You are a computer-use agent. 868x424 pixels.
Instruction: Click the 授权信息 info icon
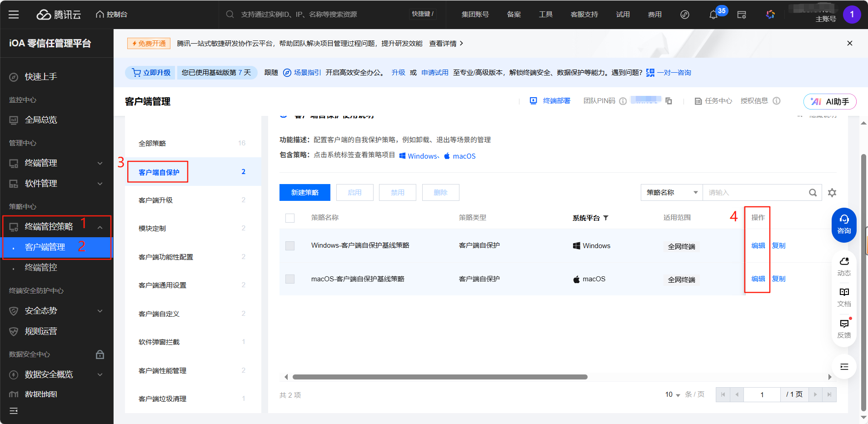pyautogui.click(x=777, y=101)
